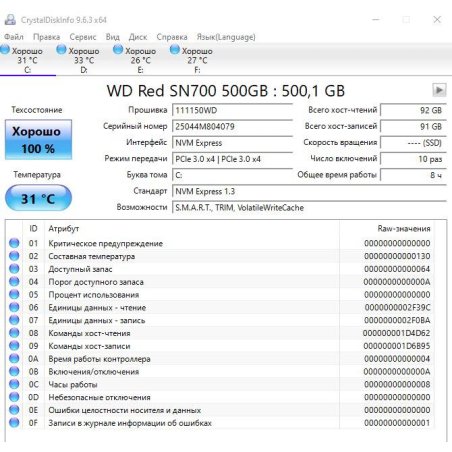
Task: Click power-on count value 10 раз
Action: (413, 159)
